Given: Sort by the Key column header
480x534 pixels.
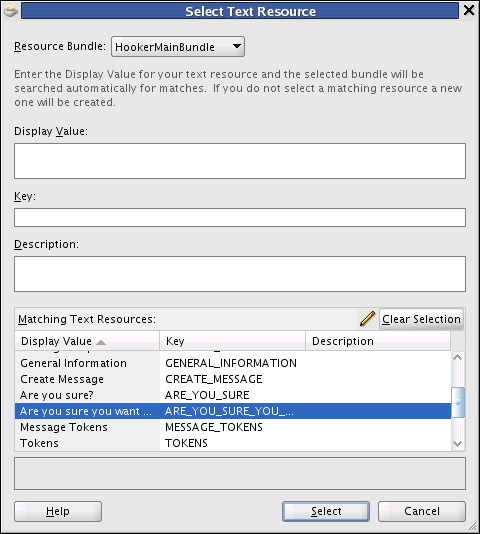Looking at the screenshot, I should pos(232,341).
